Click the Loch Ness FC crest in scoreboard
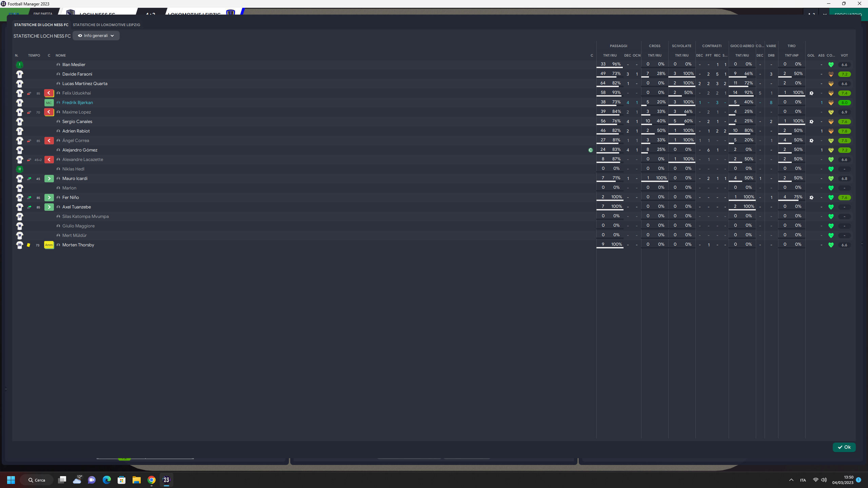868x488 pixels. coord(71,13)
